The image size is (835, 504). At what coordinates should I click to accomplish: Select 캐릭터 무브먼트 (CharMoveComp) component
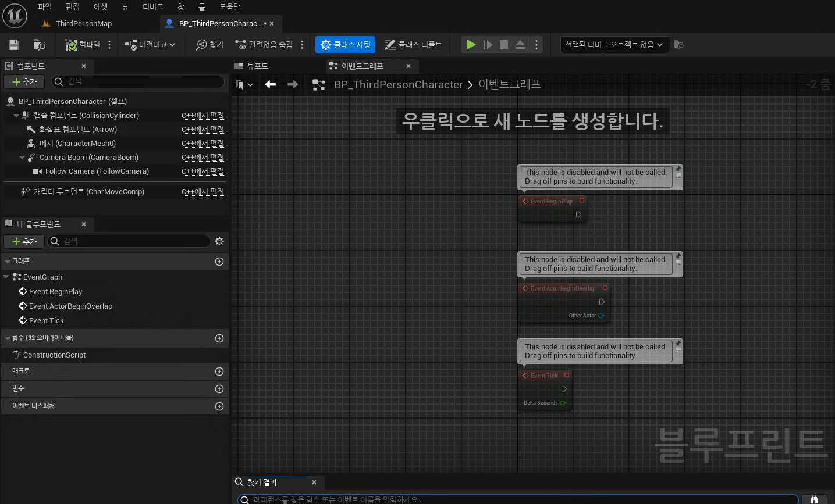89,192
